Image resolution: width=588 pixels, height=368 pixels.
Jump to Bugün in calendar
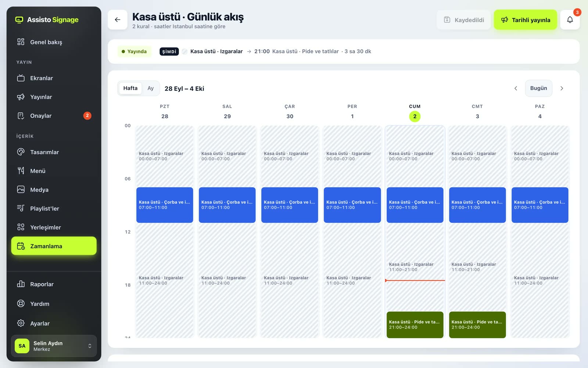[x=538, y=88]
